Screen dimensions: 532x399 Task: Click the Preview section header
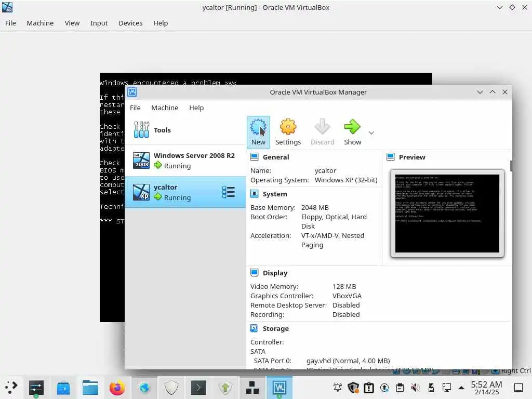coord(412,157)
